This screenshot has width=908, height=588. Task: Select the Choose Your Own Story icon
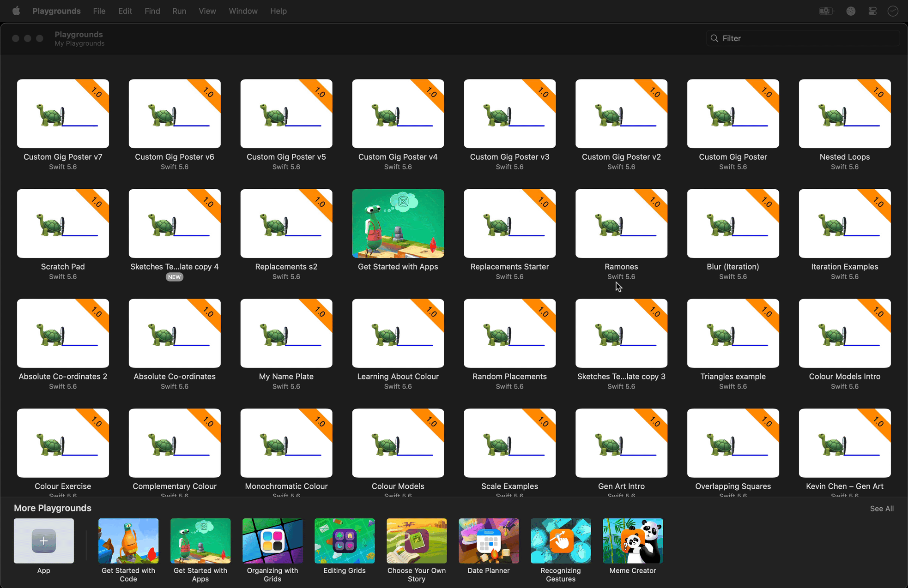(416, 541)
